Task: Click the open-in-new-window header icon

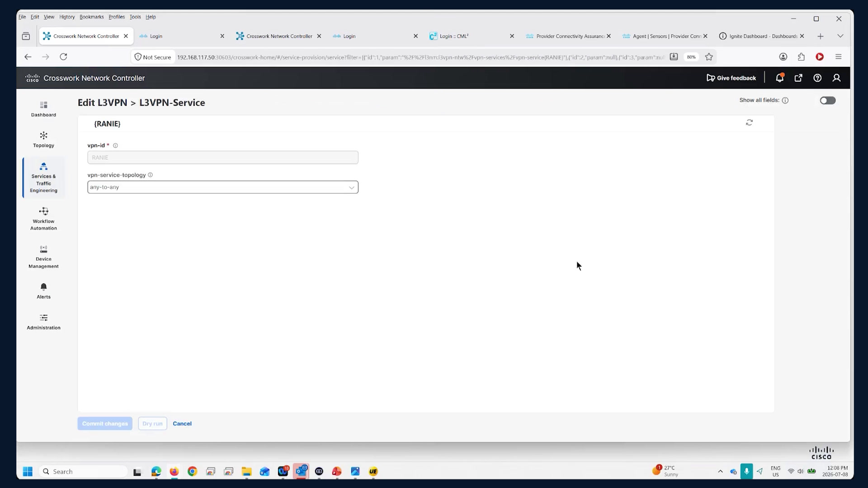Action: (x=798, y=78)
